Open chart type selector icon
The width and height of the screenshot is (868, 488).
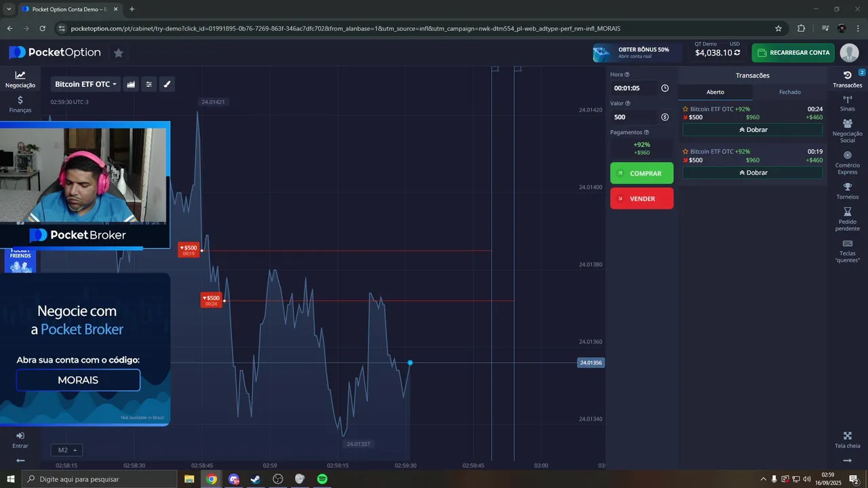(131, 84)
